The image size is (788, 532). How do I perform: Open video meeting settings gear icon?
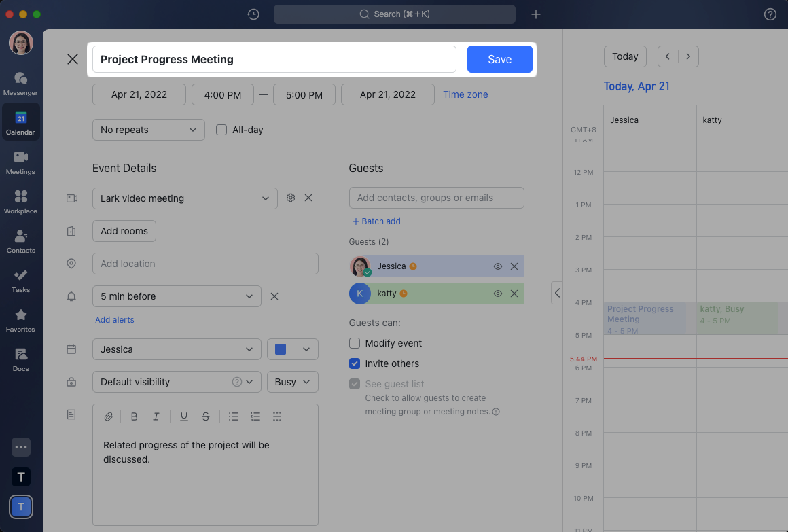[x=291, y=198]
